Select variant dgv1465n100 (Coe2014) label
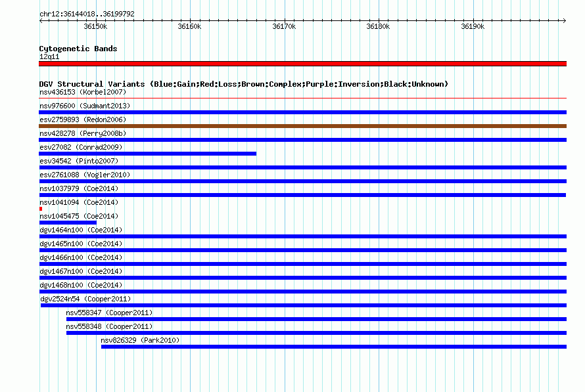 (81, 244)
